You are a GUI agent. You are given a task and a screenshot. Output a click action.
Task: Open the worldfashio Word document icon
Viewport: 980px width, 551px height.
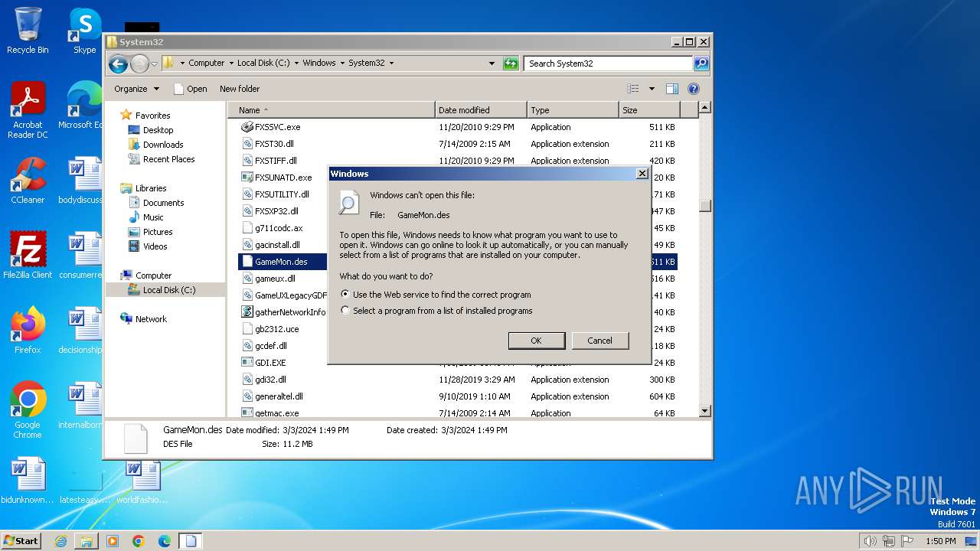coord(142,481)
